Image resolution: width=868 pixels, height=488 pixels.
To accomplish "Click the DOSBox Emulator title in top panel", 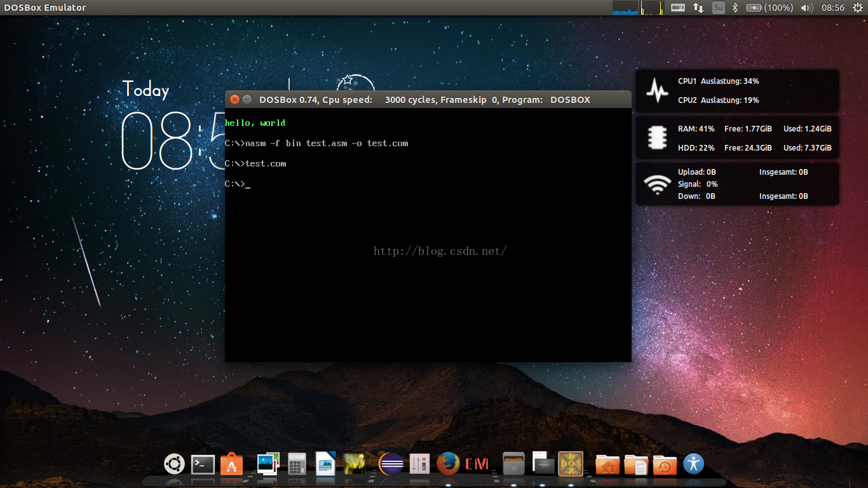I will (45, 8).
